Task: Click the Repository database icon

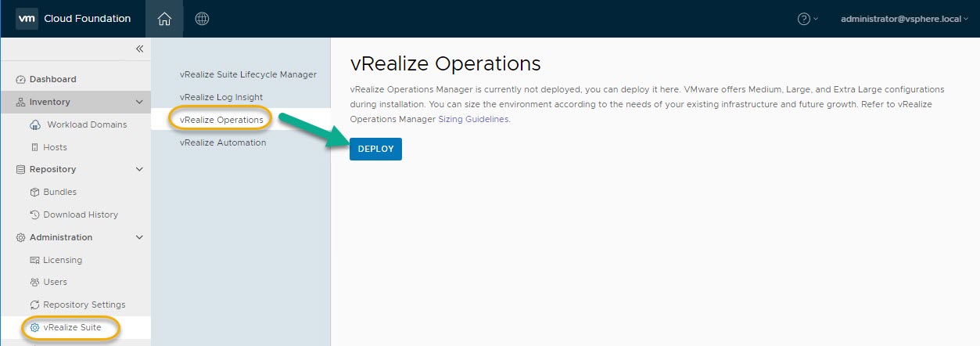Action: tap(21, 169)
